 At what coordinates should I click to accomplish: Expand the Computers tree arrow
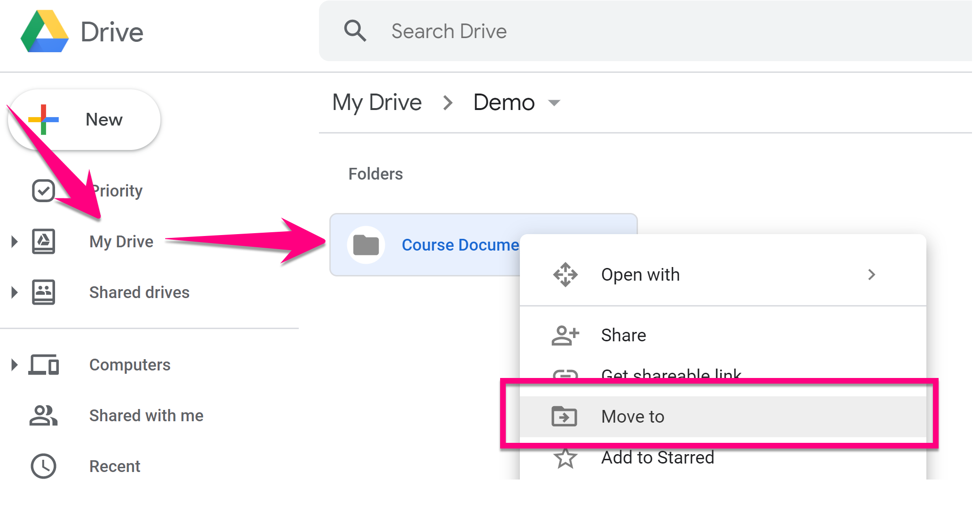[x=14, y=365]
